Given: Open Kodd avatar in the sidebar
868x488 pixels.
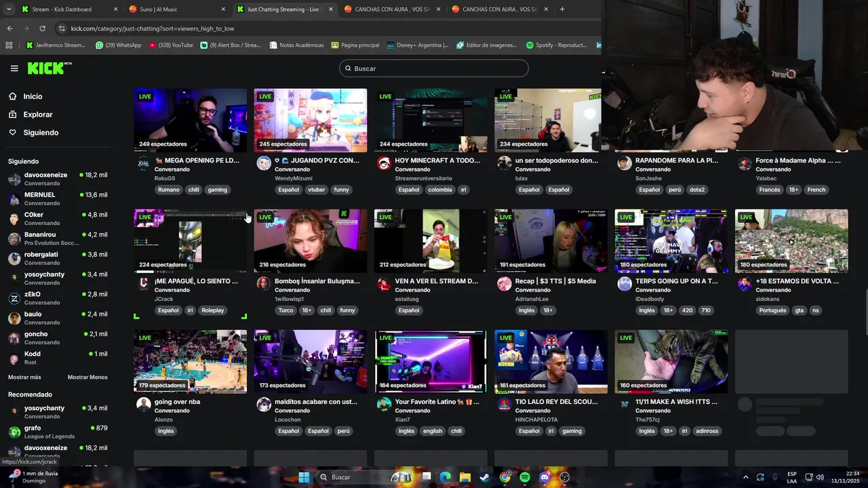Looking at the screenshot, I should 14,358.
